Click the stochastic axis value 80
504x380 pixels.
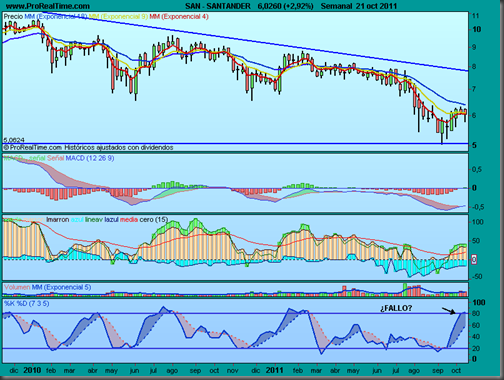click(x=476, y=314)
